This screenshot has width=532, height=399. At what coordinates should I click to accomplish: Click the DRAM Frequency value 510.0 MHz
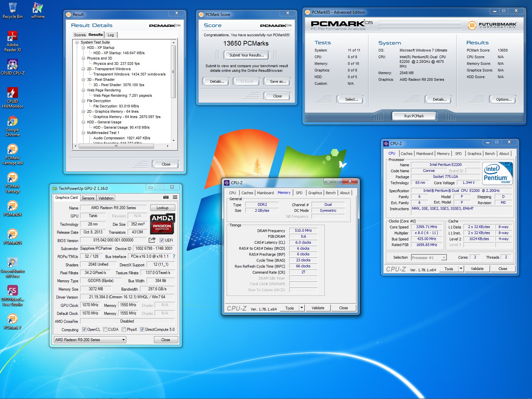(x=303, y=230)
